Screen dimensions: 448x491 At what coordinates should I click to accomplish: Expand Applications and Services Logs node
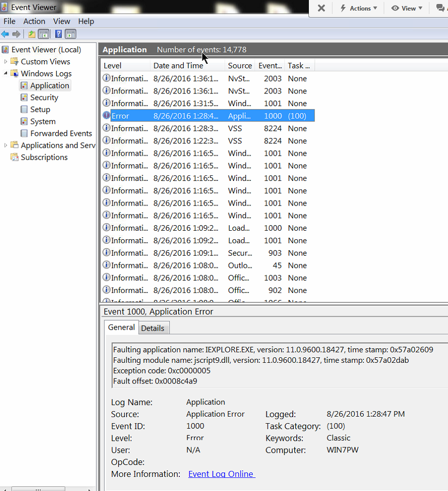point(6,145)
